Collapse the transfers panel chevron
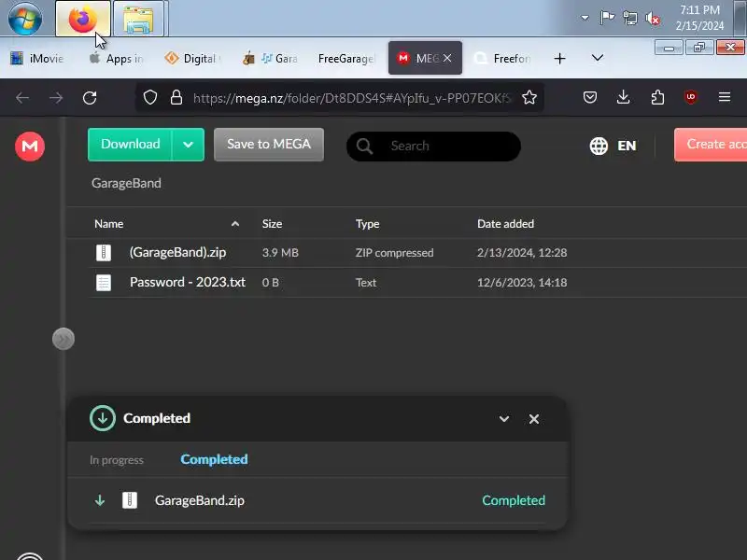The width and height of the screenshot is (747, 560). click(504, 419)
